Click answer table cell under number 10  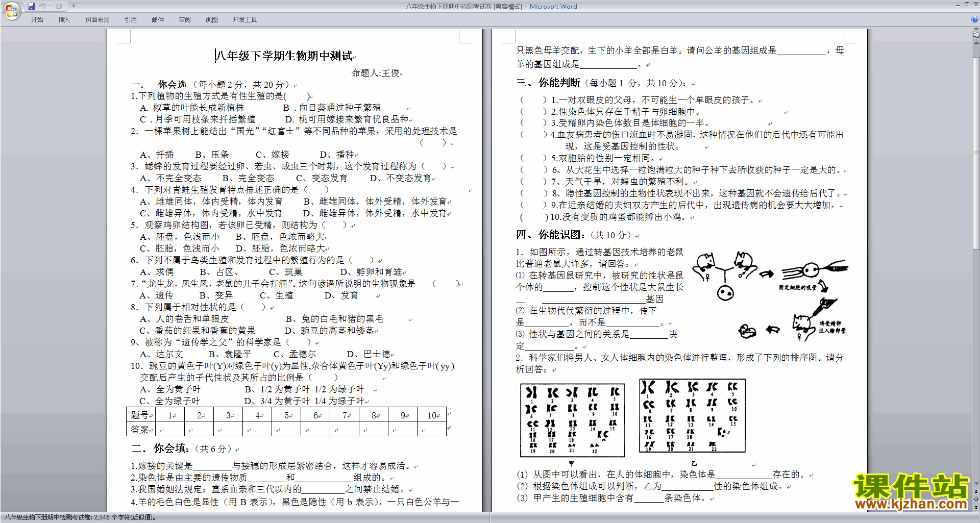(431, 430)
